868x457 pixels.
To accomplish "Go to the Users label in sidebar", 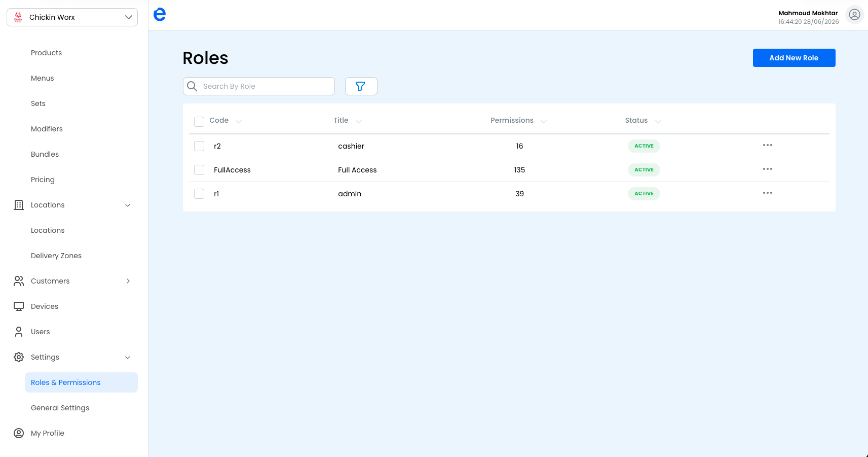I will [x=41, y=332].
